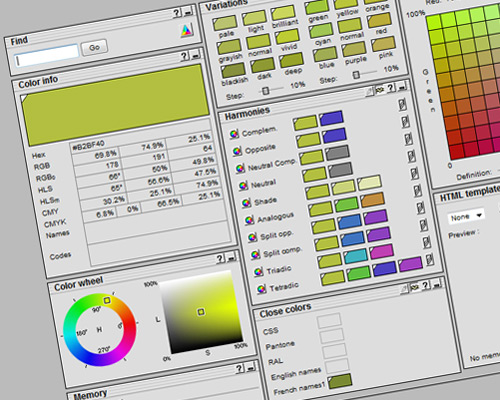Click the rainbow triangle icon in Find panel
500x400 pixels.
pos(187,30)
